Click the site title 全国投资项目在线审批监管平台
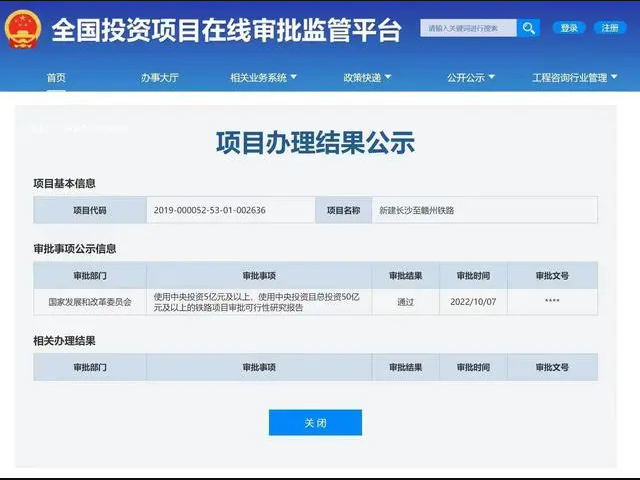This screenshot has width=640, height=480. pyautogui.click(x=226, y=28)
